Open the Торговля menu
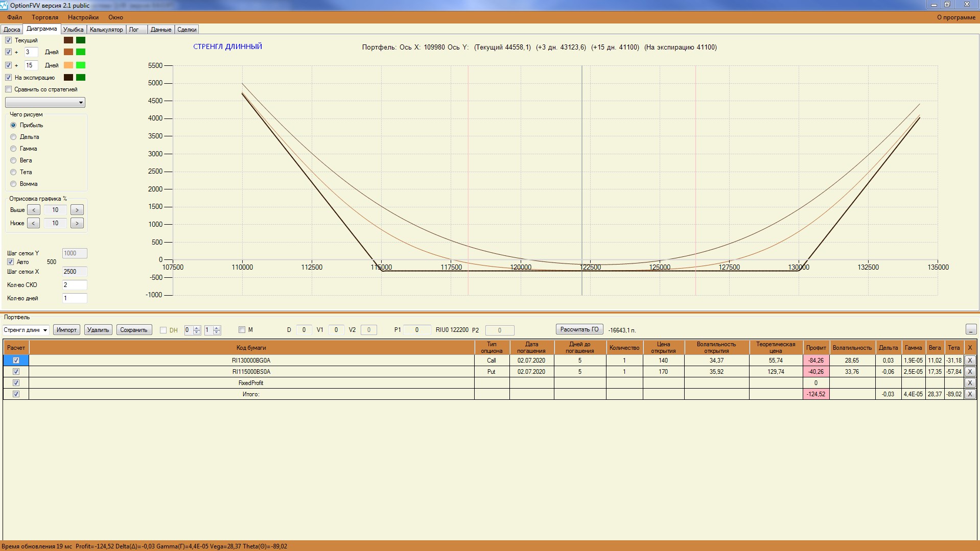The width and height of the screenshot is (980, 551). [x=45, y=17]
